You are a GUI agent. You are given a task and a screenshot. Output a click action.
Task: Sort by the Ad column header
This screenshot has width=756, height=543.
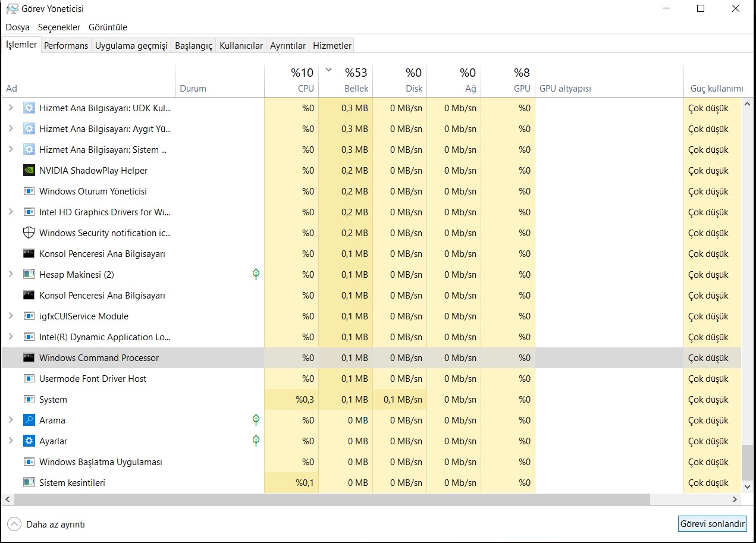tap(88, 81)
